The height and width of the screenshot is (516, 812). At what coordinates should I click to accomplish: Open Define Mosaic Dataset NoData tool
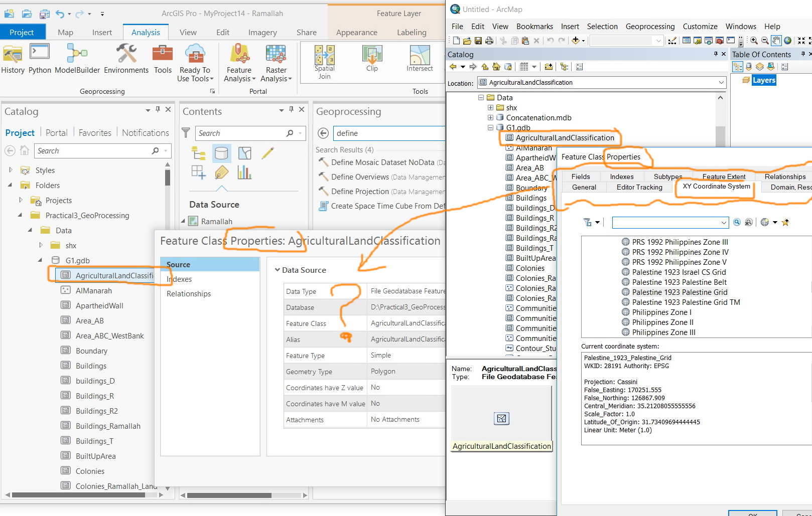pyautogui.click(x=383, y=162)
